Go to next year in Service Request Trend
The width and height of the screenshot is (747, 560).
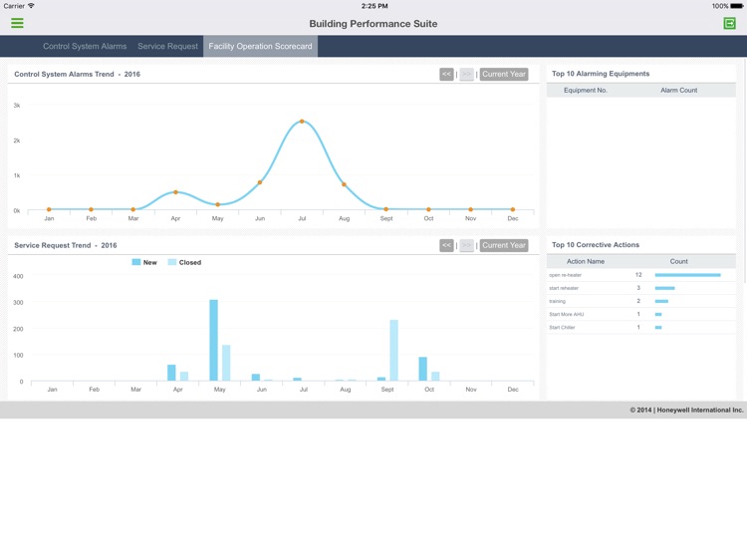click(x=466, y=245)
